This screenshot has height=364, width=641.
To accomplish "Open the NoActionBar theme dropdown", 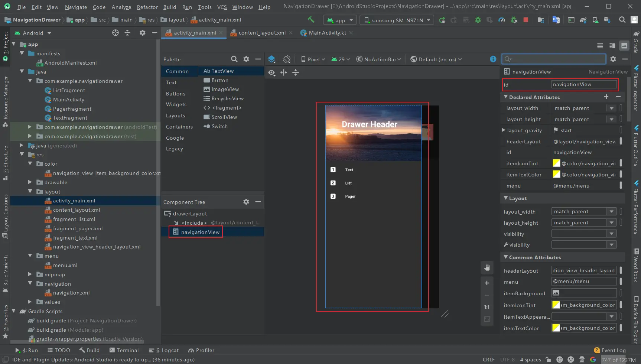I will tap(378, 59).
